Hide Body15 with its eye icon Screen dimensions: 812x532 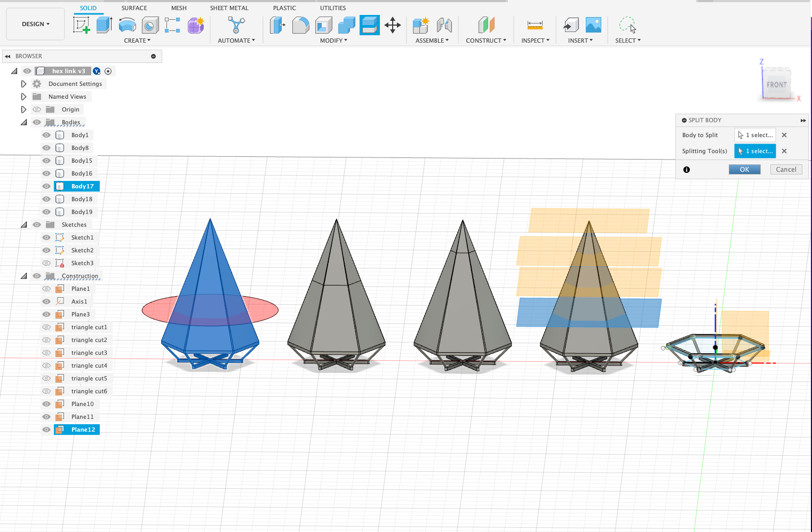46,161
